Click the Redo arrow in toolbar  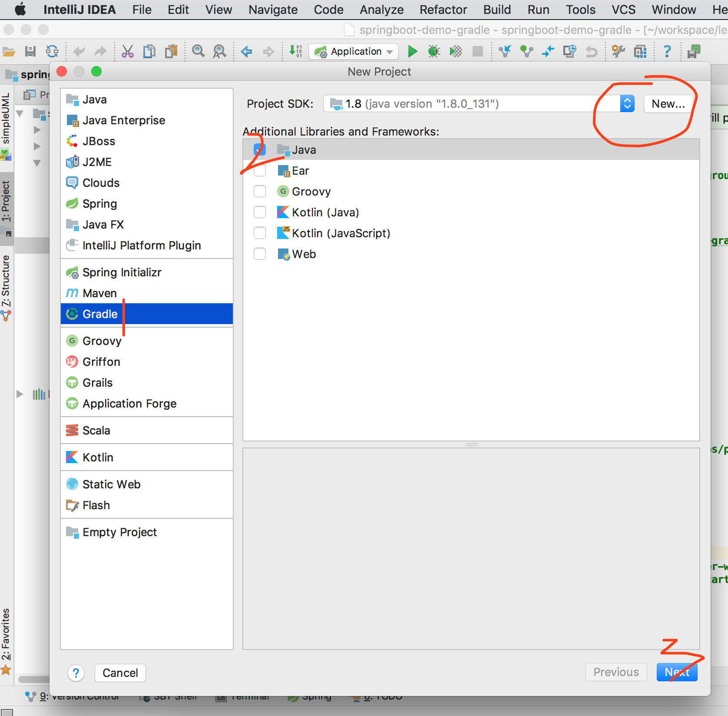click(x=100, y=52)
